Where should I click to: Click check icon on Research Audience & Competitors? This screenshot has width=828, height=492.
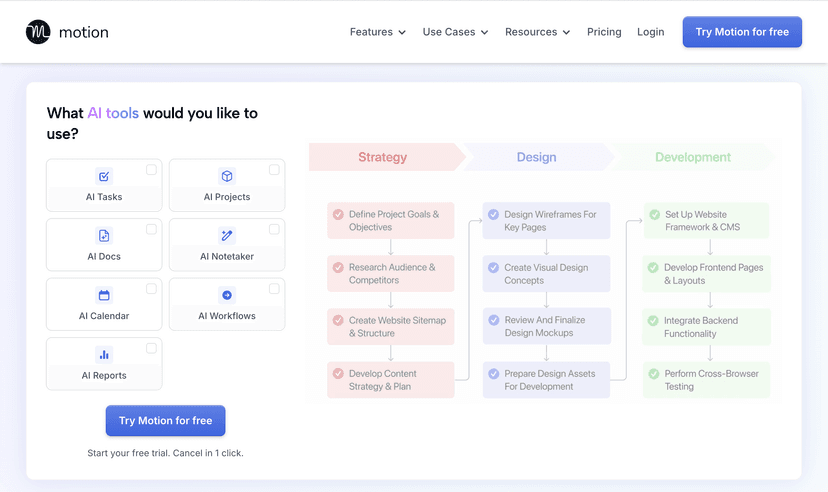(338, 268)
